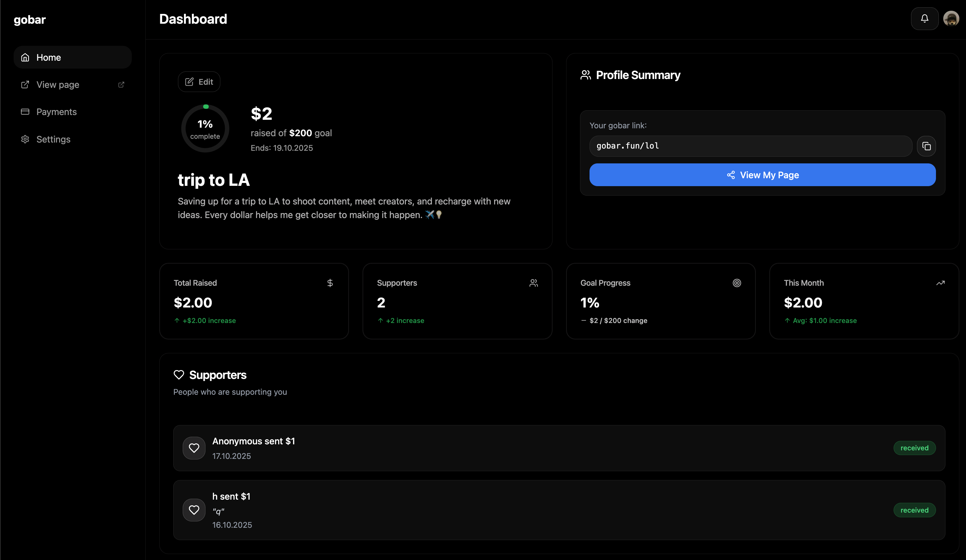Click the blue View My Page button
Image resolution: width=966 pixels, height=560 pixels.
pos(762,175)
